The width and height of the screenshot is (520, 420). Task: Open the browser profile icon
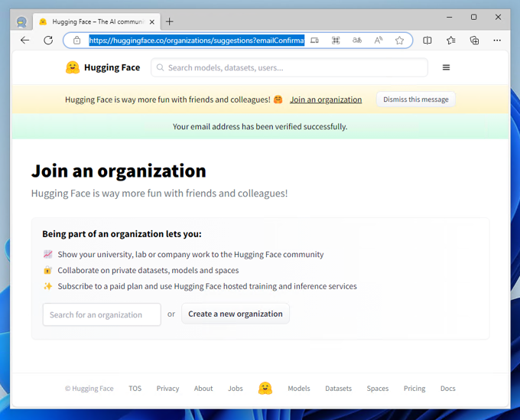21,22
